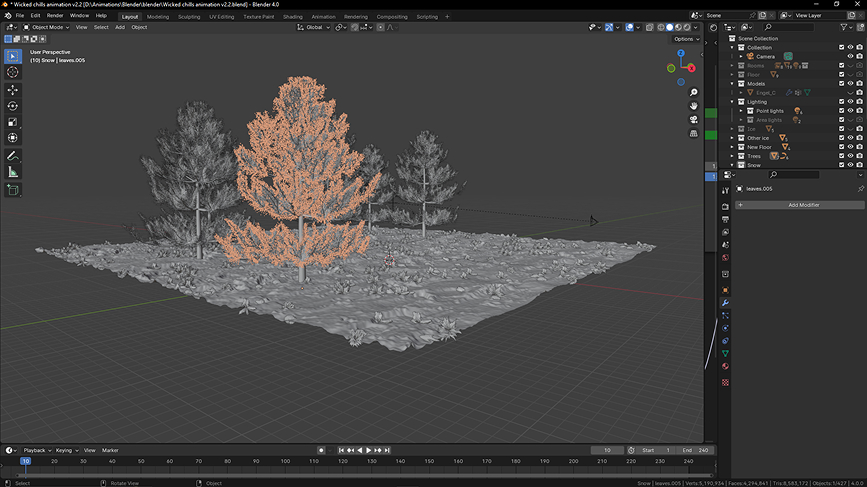Open the Global transform orientation dropdown
Viewport: 867px width, 487px height.
tap(315, 27)
